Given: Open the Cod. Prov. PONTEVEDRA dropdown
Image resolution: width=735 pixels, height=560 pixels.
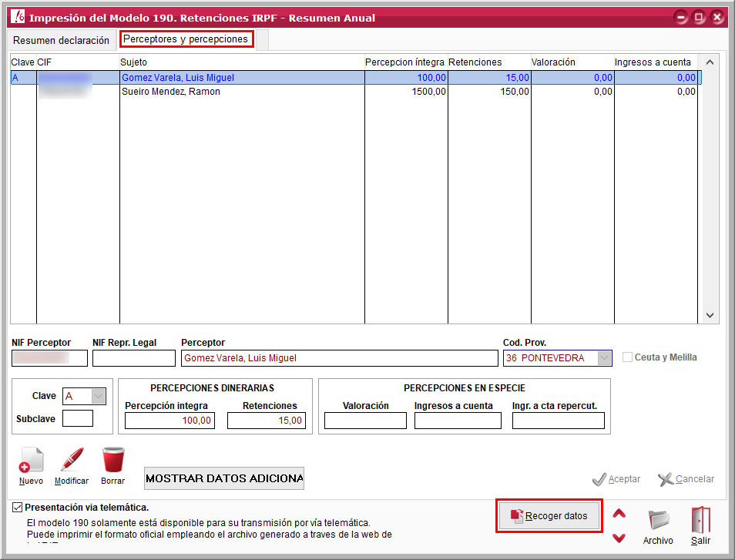Looking at the screenshot, I should (604, 358).
